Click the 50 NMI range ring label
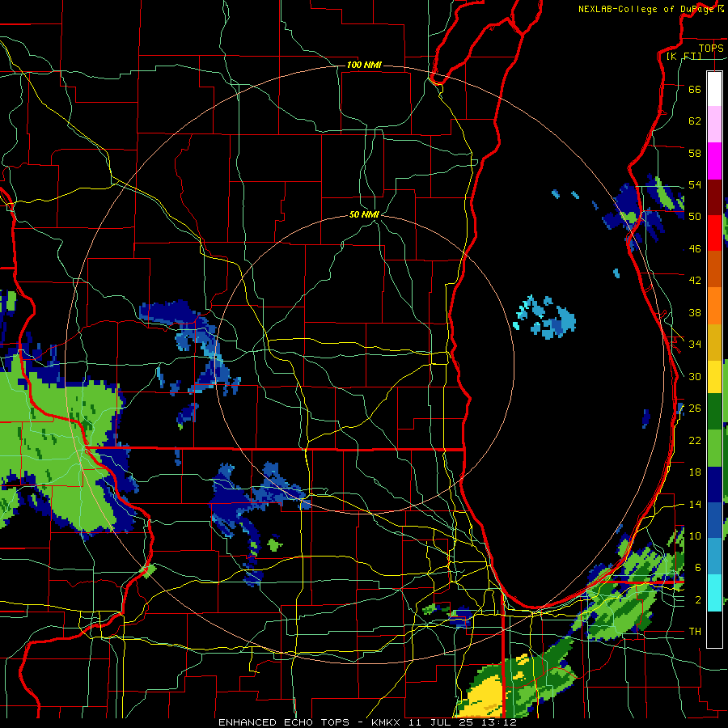 (x=365, y=214)
